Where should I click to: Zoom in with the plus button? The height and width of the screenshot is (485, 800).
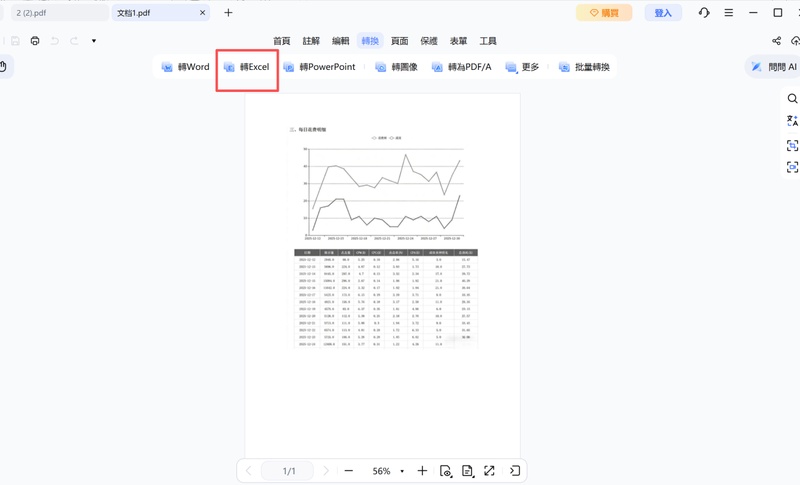pyautogui.click(x=422, y=471)
